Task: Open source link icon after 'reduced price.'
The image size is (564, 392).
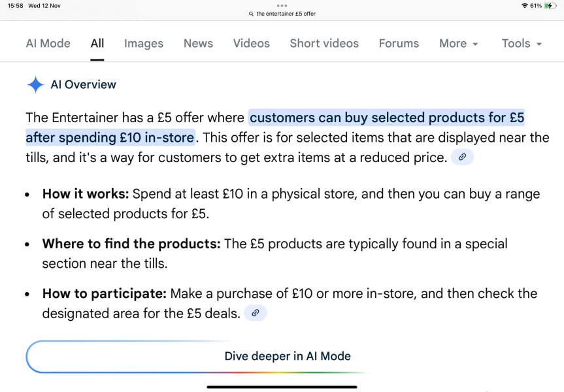Action: point(462,157)
